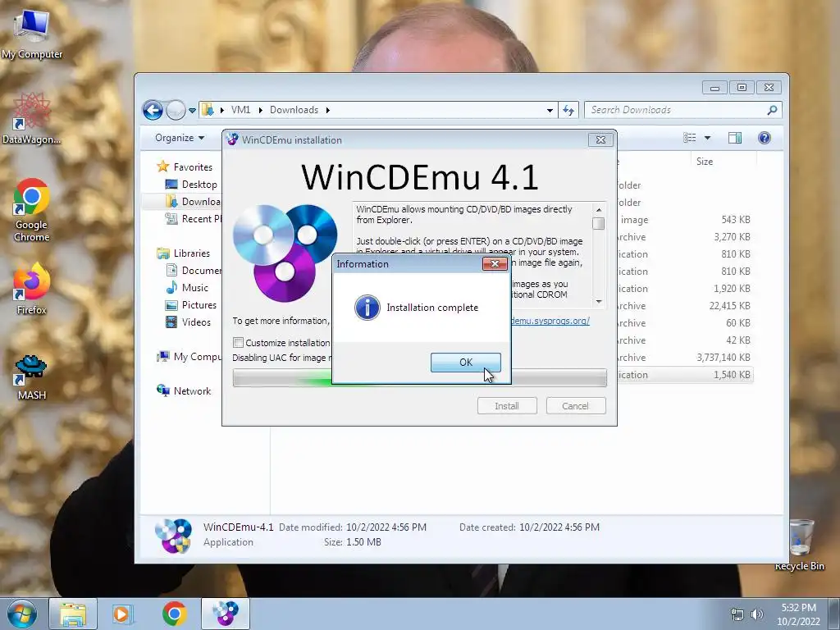This screenshot has height=630, width=840.
Task: Go back in the Explorer window
Action: 153,111
